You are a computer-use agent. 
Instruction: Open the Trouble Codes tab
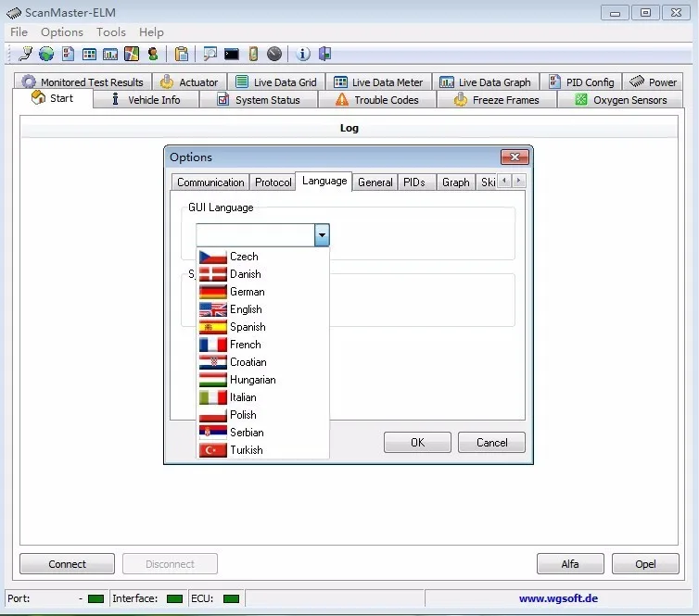377,100
